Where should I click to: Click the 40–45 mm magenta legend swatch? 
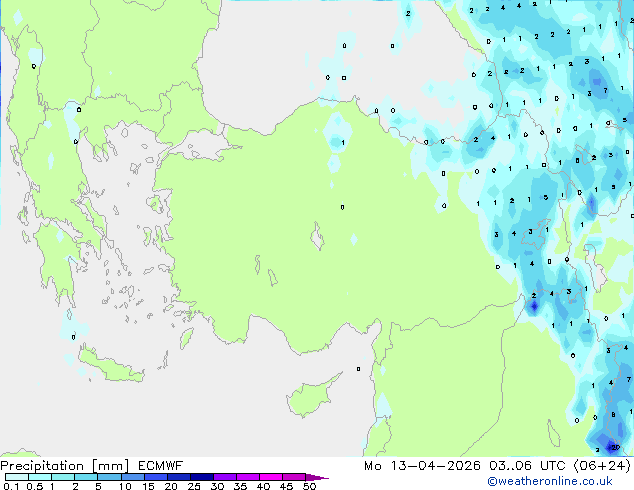click(271, 477)
